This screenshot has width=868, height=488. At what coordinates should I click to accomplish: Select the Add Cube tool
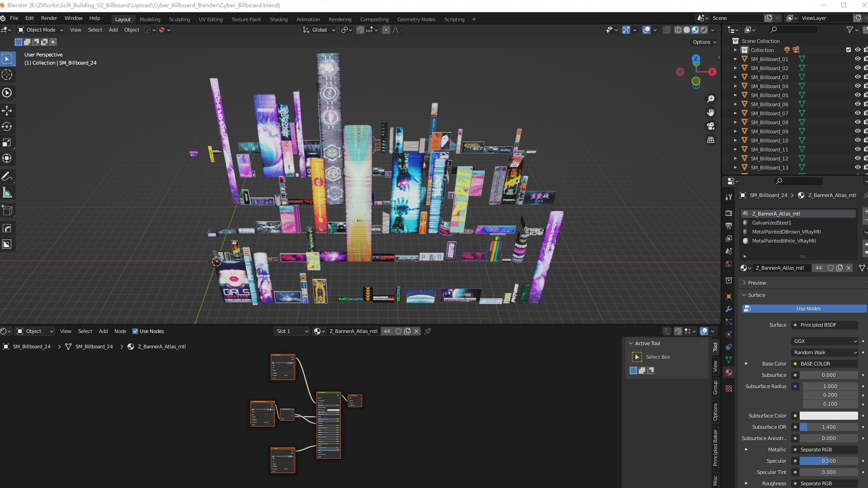tap(7, 211)
